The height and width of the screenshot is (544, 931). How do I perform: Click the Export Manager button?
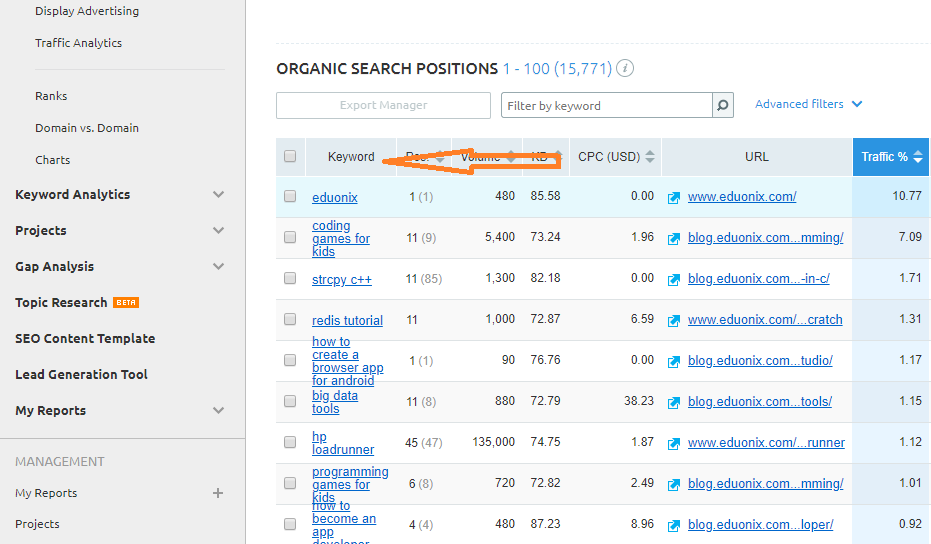[x=384, y=105]
